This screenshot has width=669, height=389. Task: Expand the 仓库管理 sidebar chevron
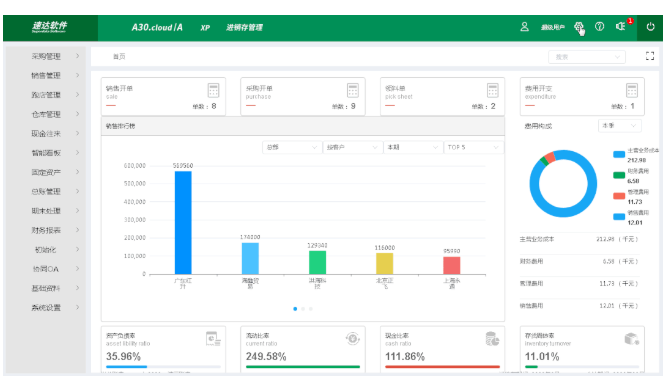point(77,114)
